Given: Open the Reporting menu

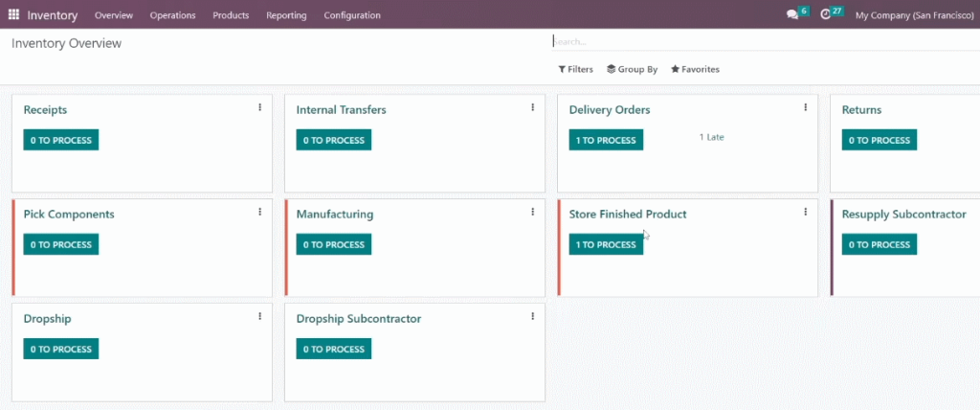Looking at the screenshot, I should coord(286,15).
